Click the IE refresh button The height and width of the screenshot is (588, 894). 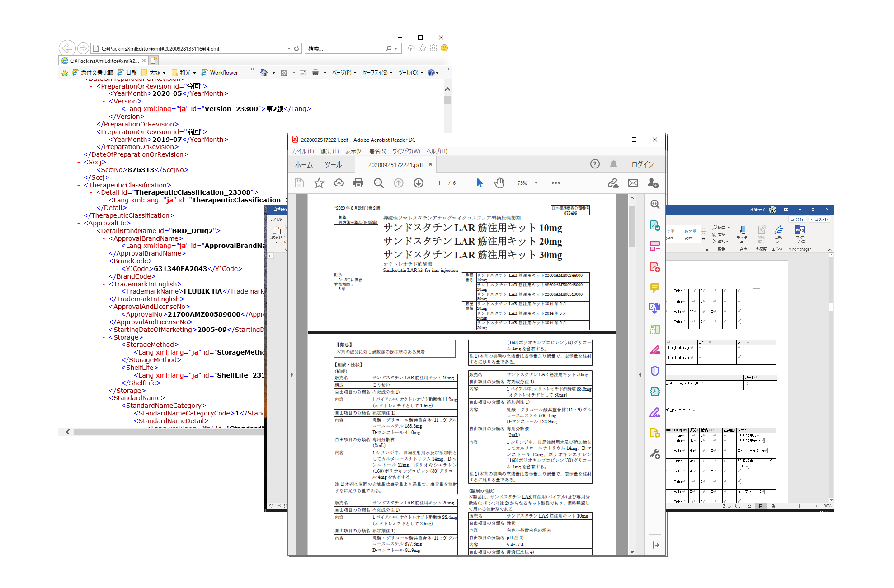tap(296, 48)
